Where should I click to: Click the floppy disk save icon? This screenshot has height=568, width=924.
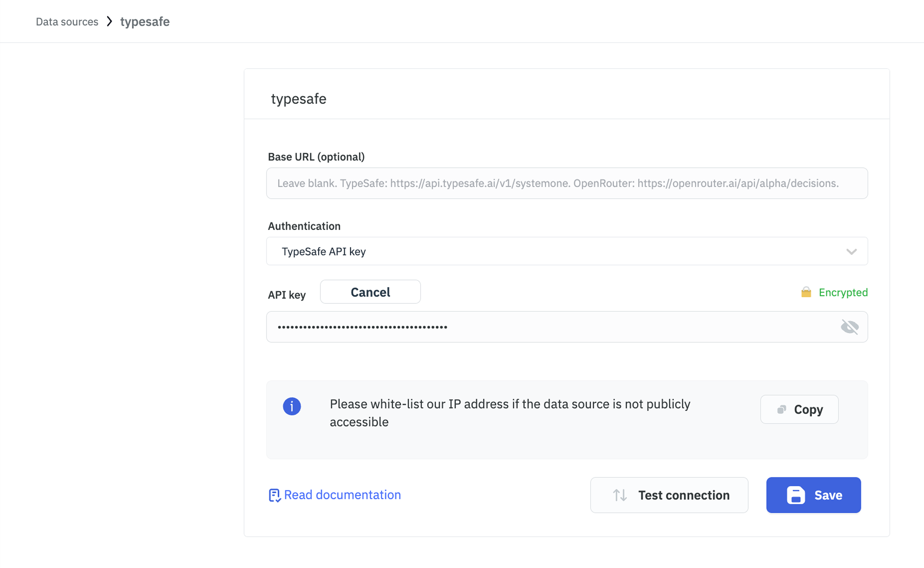pos(796,495)
